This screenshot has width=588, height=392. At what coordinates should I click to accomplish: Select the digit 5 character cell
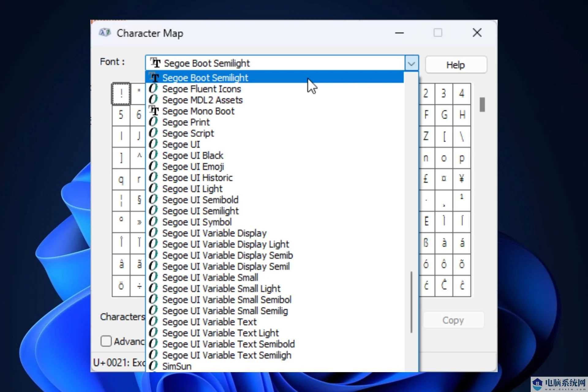pos(121,115)
